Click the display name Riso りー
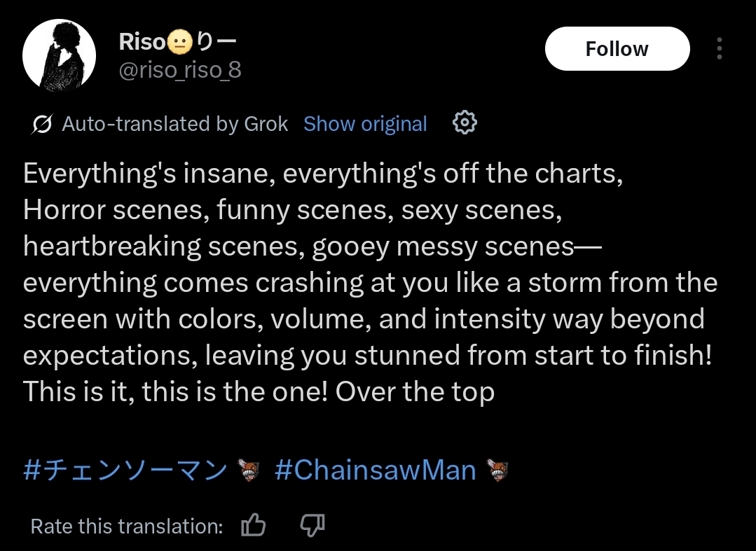Image resolution: width=756 pixels, height=551 pixels. click(178, 42)
